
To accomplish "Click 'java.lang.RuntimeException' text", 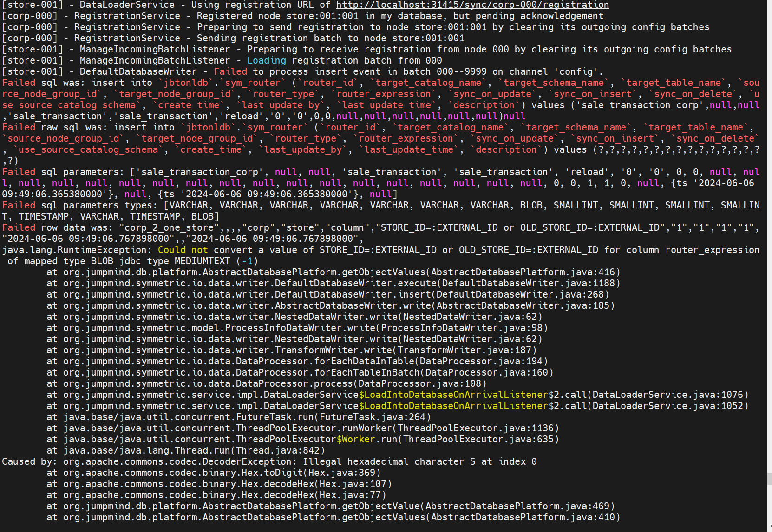I will [77, 250].
